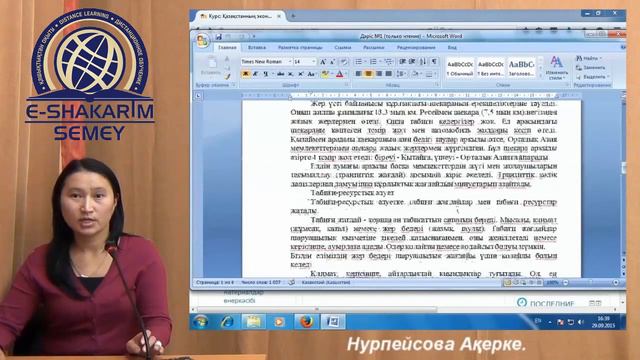The width and height of the screenshot is (640, 360).
Task: Toggle Center alignment
Action: [x=368, y=74]
